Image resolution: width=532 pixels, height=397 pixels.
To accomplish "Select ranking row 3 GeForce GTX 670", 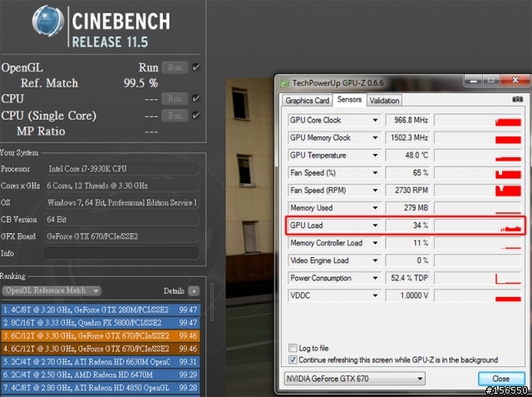I will (x=101, y=336).
